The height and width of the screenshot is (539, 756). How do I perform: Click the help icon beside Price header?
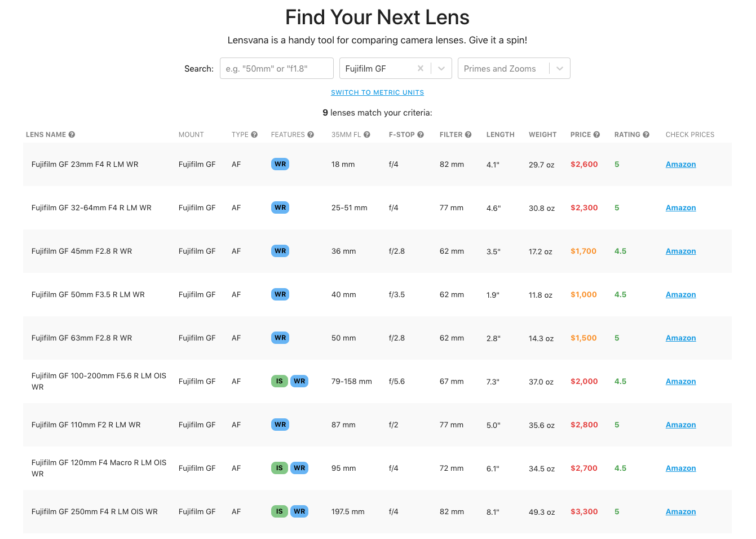tap(596, 135)
